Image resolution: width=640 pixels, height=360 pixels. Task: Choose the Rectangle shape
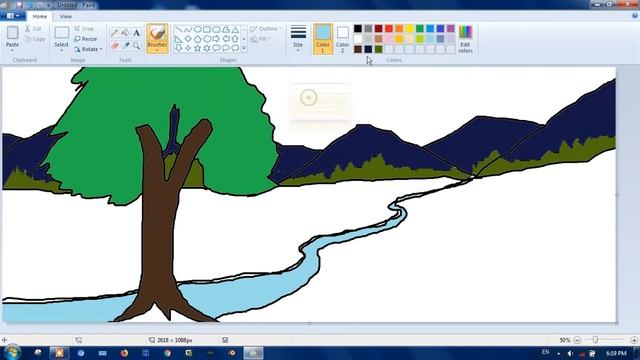coord(207,29)
